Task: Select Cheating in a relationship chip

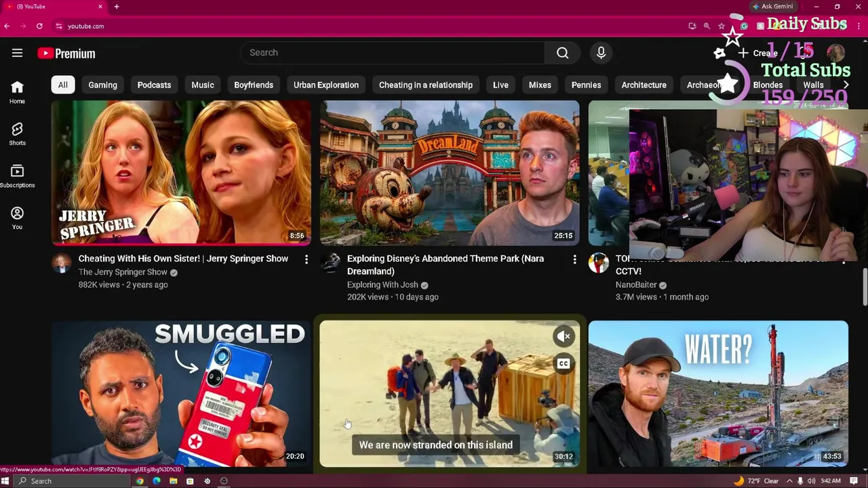Action: point(426,85)
